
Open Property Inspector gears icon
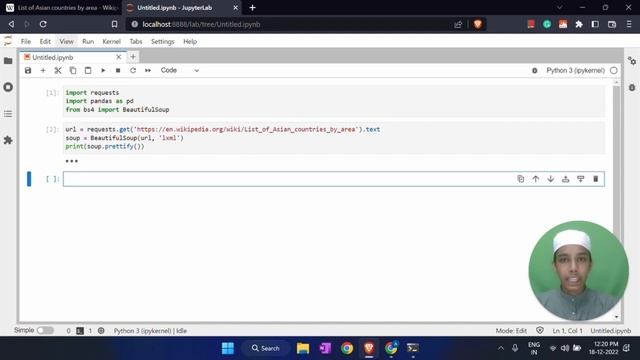(632, 61)
